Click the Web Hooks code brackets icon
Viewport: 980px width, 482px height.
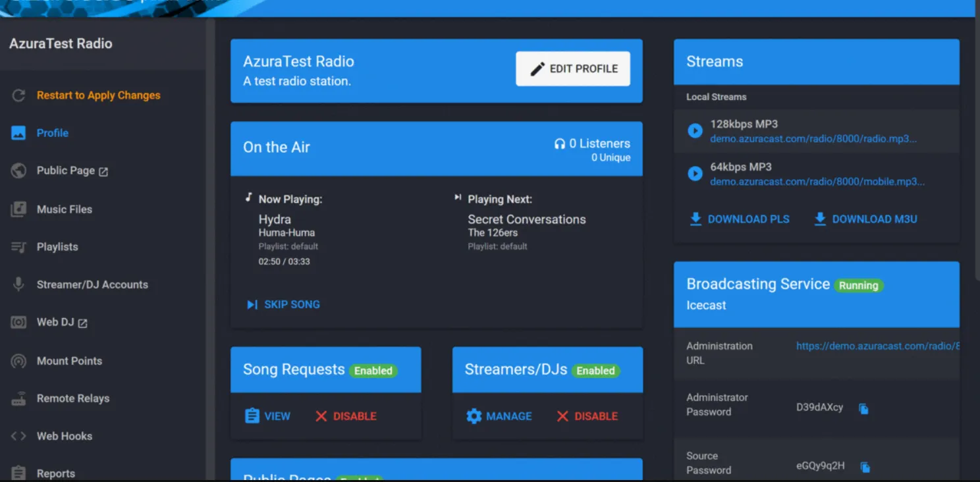point(18,436)
